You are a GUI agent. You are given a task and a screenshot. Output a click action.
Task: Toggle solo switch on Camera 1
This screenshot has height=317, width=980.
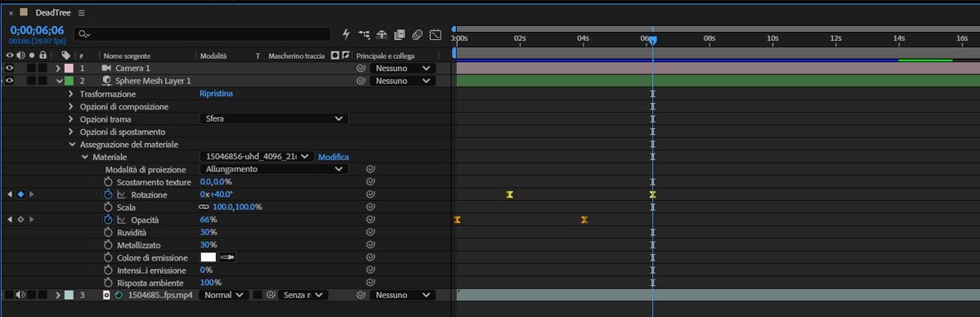click(31, 68)
